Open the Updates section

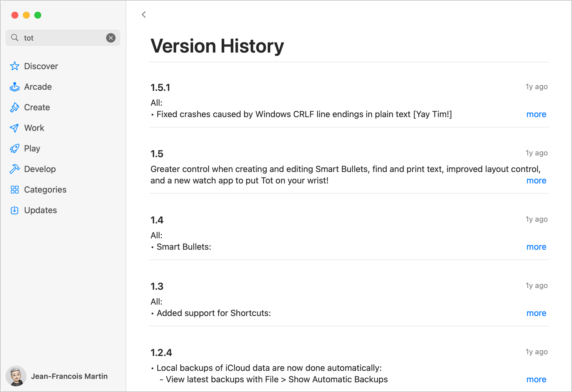point(40,210)
